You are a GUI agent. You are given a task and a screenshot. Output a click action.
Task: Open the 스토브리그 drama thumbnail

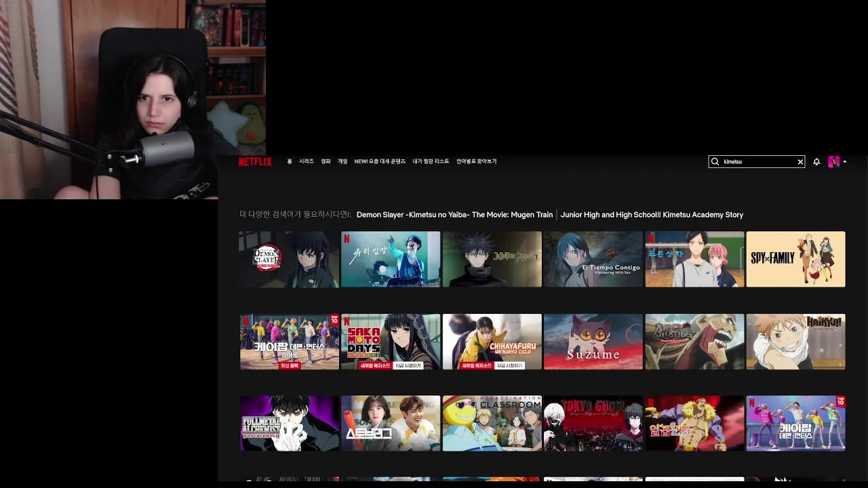pos(391,424)
